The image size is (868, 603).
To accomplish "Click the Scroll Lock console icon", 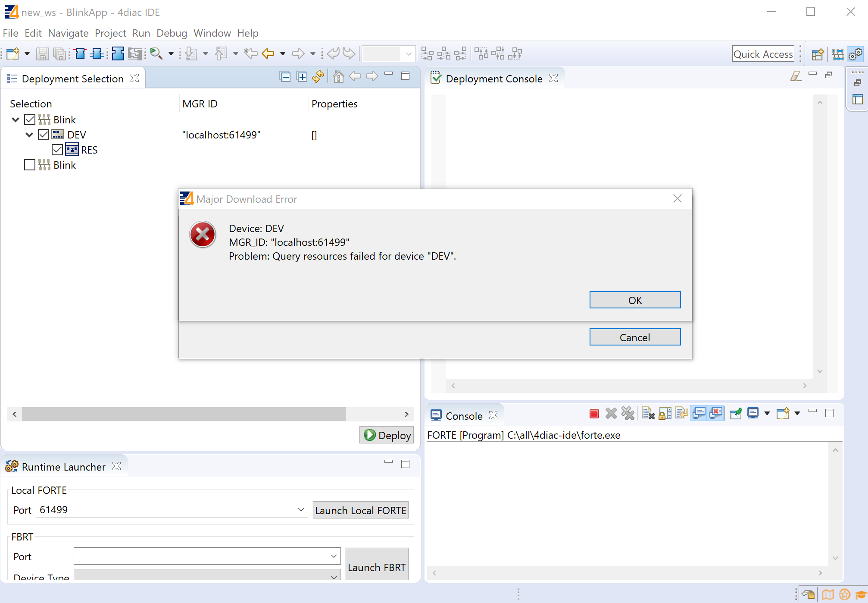I will point(665,414).
